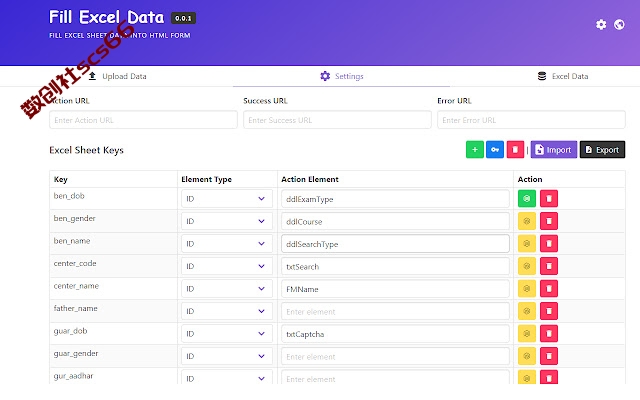Click empty element field in guar_gender row

pos(395,356)
